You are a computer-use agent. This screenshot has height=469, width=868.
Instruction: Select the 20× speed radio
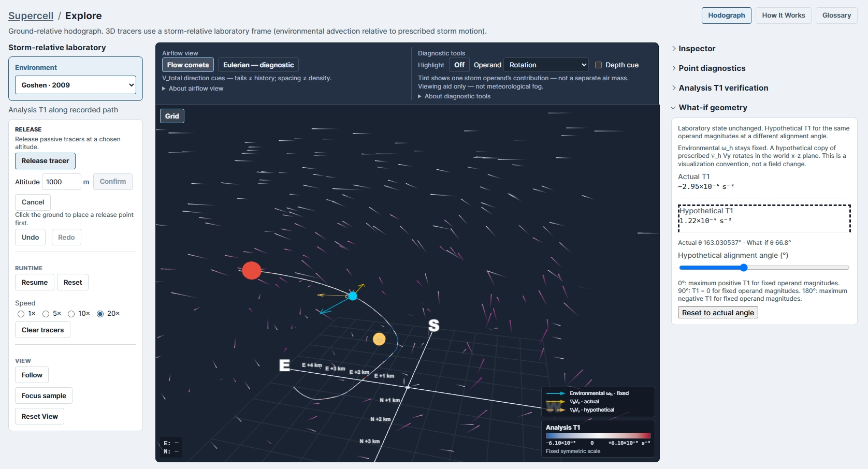click(x=100, y=314)
